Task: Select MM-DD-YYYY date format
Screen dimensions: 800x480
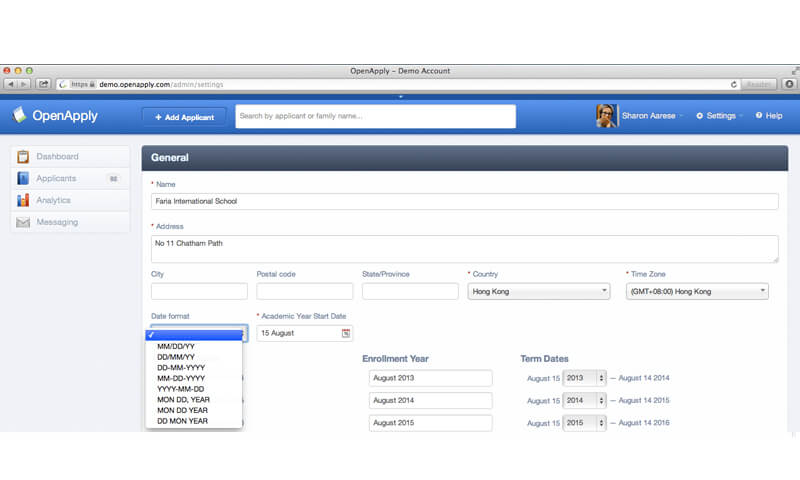Action: point(194,378)
